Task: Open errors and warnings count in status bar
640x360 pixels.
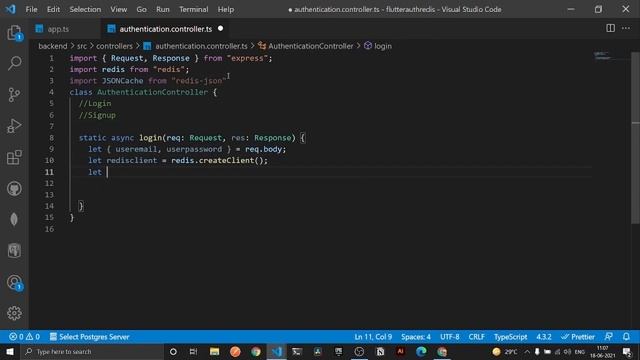Action: [x=24, y=337]
